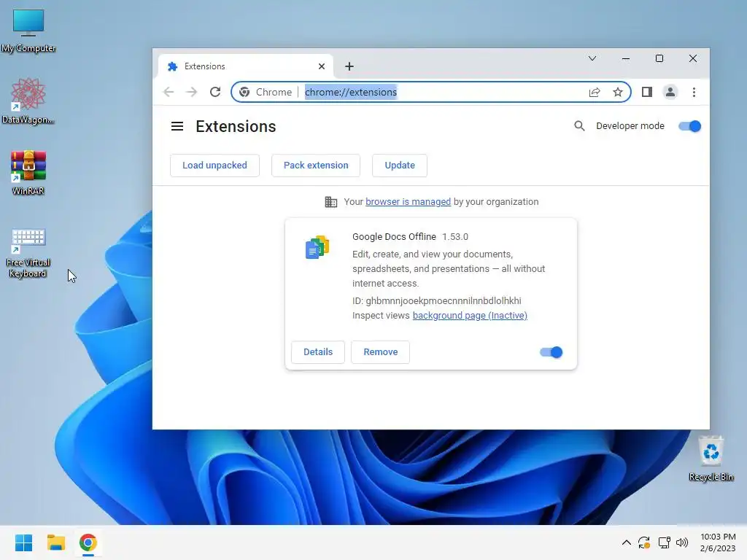747x560 pixels.
Task: Click the Google Docs Offline extension icon
Action: [x=317, y=248]
